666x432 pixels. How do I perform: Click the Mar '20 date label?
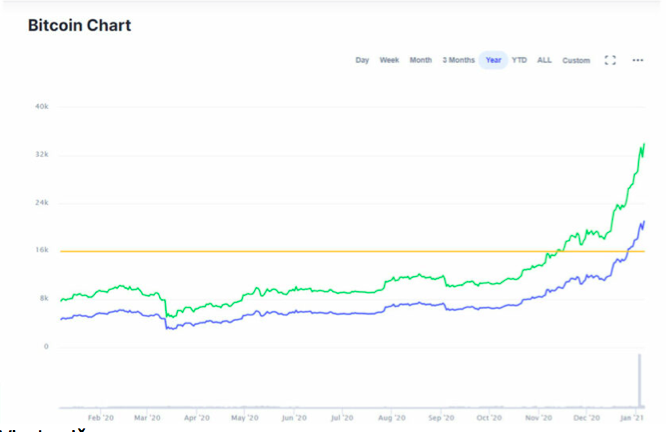pos(147,418)
